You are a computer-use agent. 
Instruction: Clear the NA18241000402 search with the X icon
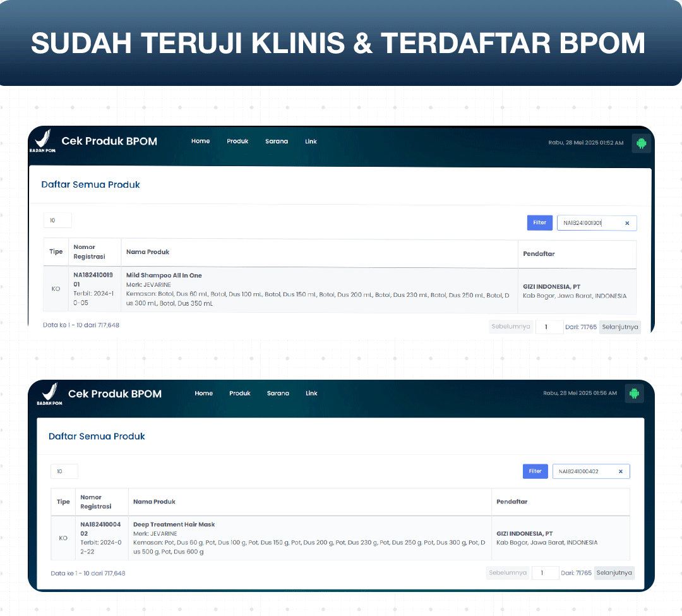click(x=620, y=471)
